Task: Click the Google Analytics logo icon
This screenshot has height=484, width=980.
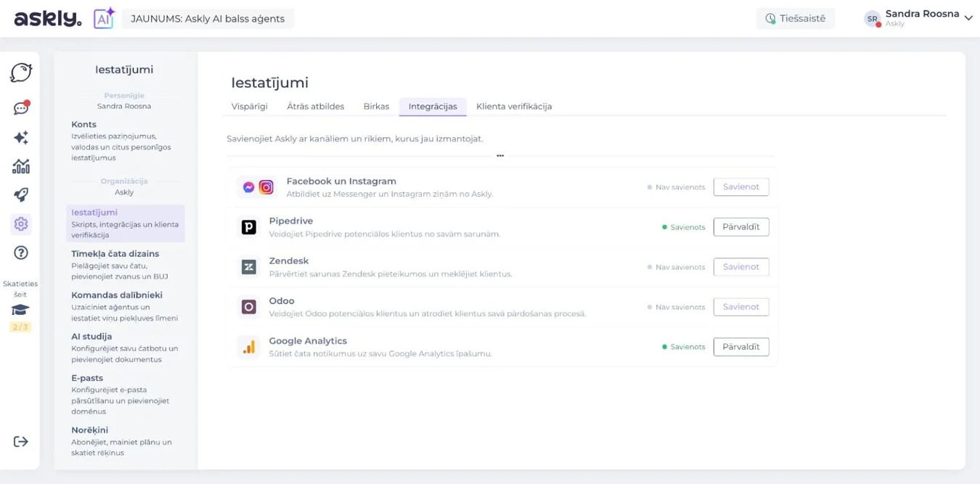Action: click(249, 347)
